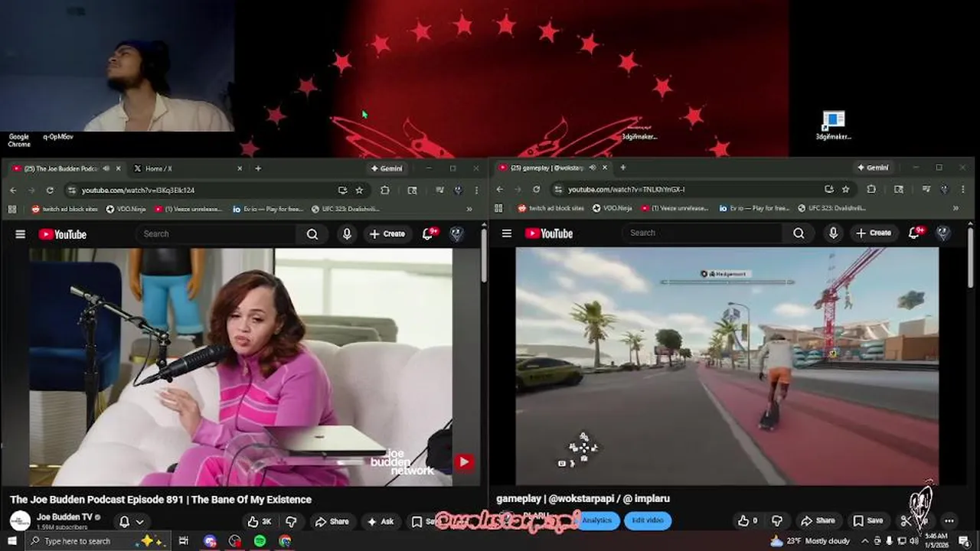Open YouTube guide menu in left window

[x=21, y=234]
